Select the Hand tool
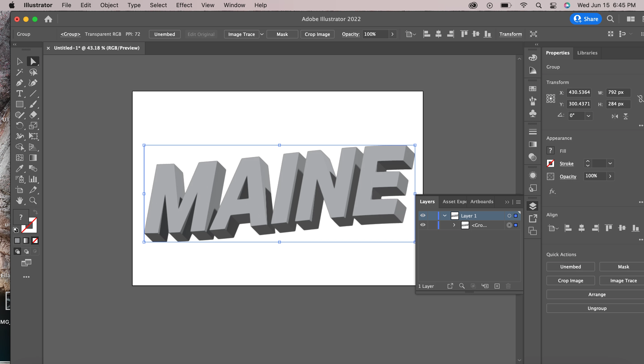Viewport: 644px width, 364px height. point(19,201)
